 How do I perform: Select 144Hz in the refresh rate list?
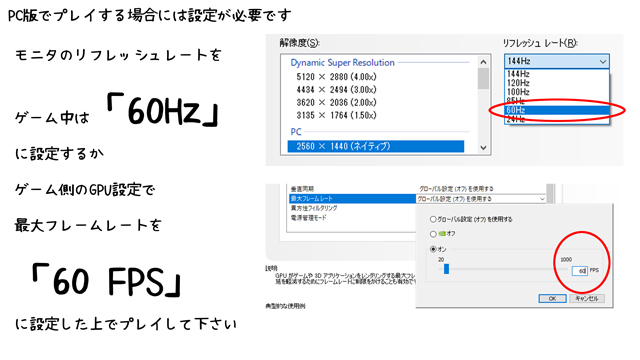(x=557, y=74)
